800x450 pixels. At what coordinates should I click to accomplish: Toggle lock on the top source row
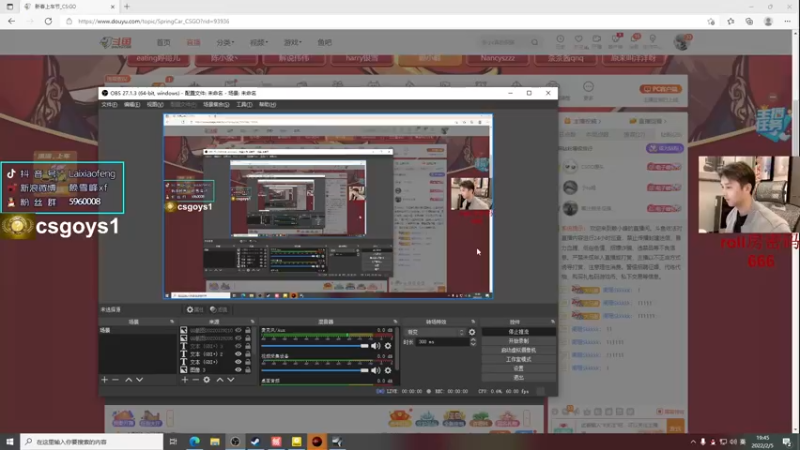248,330
